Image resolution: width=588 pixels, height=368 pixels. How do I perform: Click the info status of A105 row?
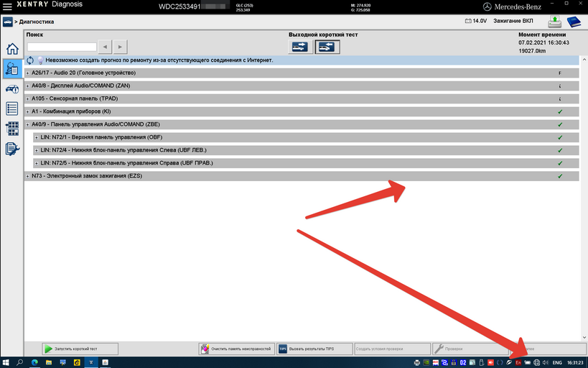(560, 98)
